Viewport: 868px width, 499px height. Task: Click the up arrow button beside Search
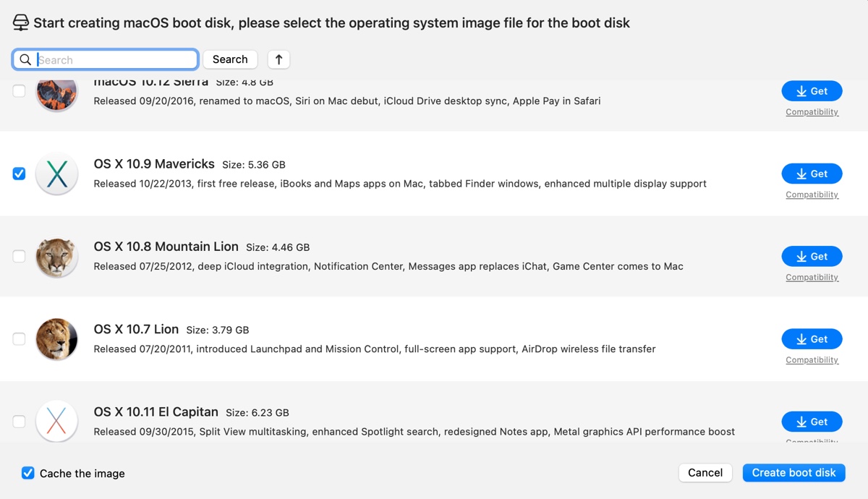[x=278, y=59]
